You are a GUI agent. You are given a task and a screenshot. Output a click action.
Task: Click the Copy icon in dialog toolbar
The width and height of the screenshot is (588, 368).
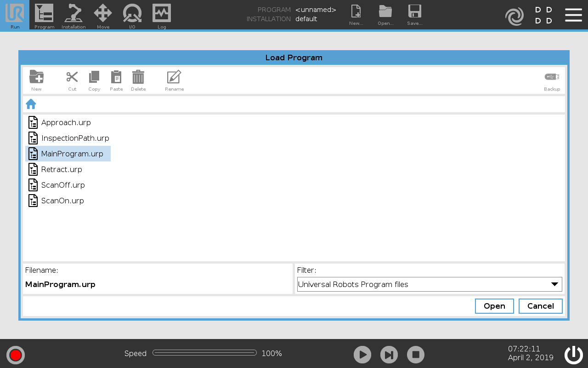point(94,77)
